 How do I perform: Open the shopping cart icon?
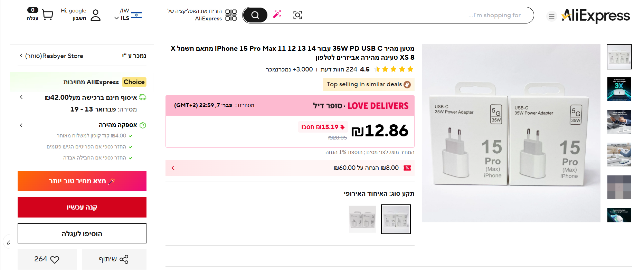(x=47, y=15)
